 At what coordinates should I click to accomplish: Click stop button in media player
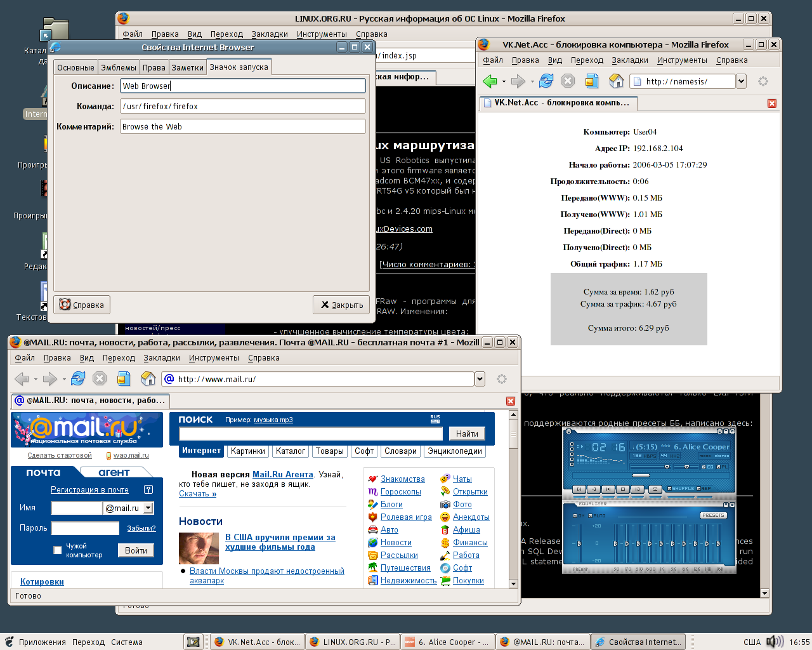(623, 489)
